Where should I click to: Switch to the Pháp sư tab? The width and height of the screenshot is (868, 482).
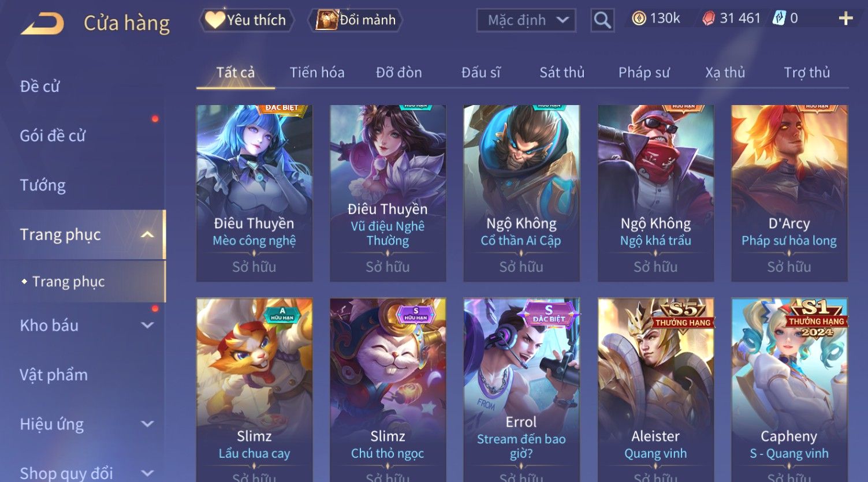(644, 73)
